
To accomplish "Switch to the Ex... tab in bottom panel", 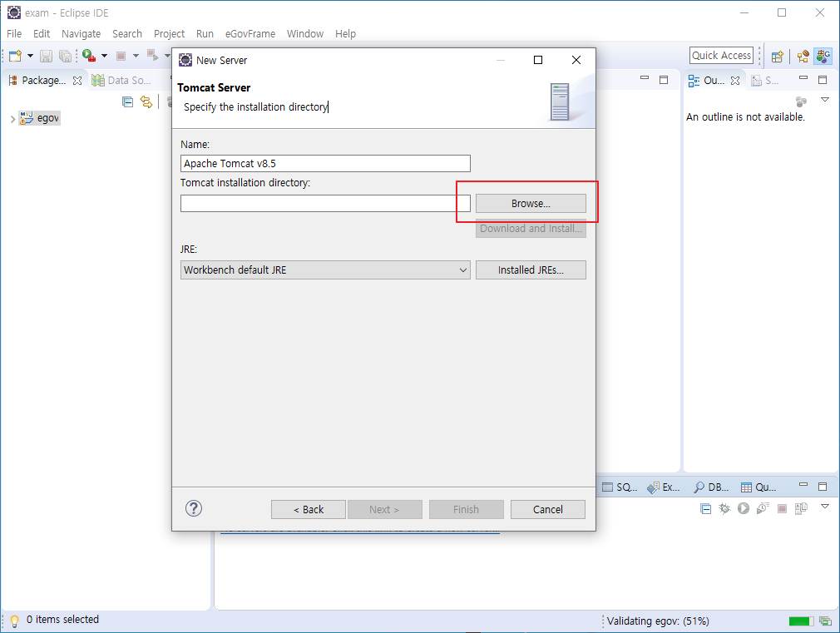I will 663,487.
